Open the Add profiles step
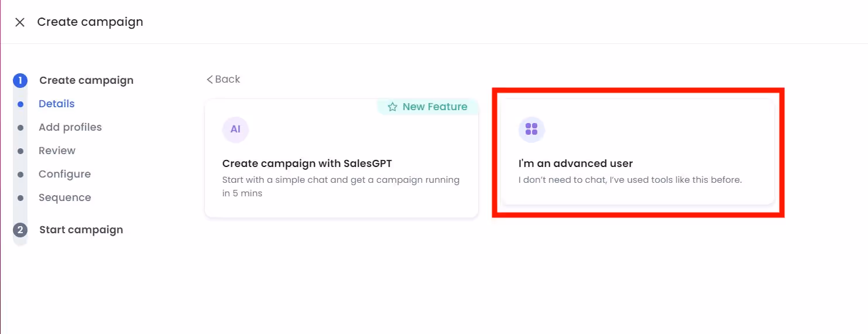Viewport: 868px width, 334px height. tap(70, 127)
